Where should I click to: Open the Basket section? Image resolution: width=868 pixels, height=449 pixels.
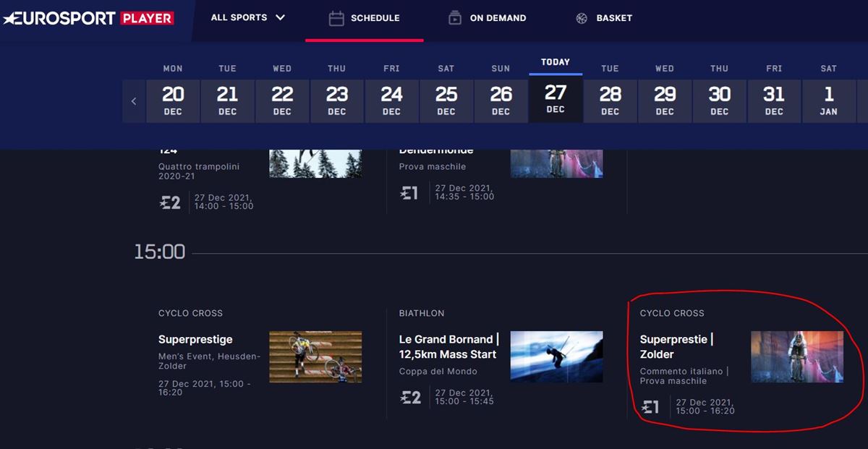[x=604, y=18]
